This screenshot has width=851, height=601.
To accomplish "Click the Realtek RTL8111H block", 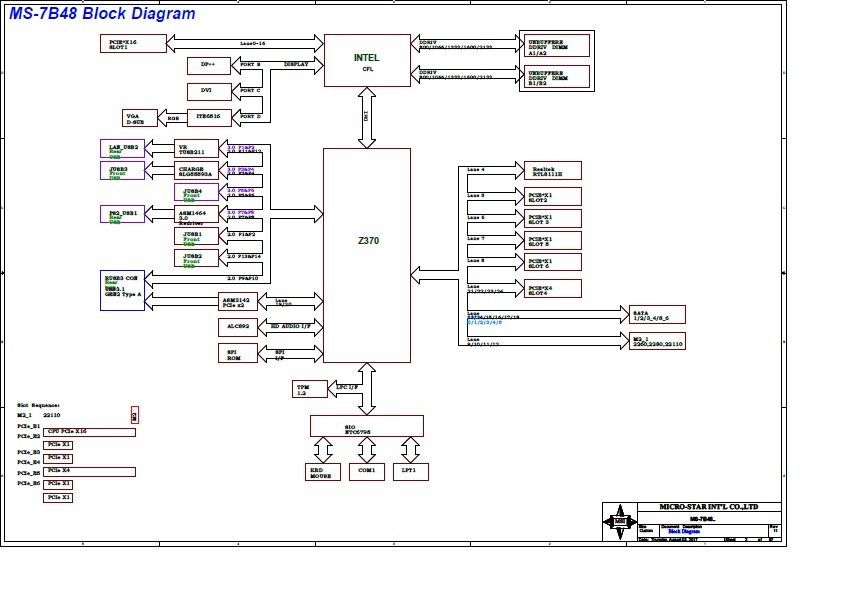I will tap(552, 171).
